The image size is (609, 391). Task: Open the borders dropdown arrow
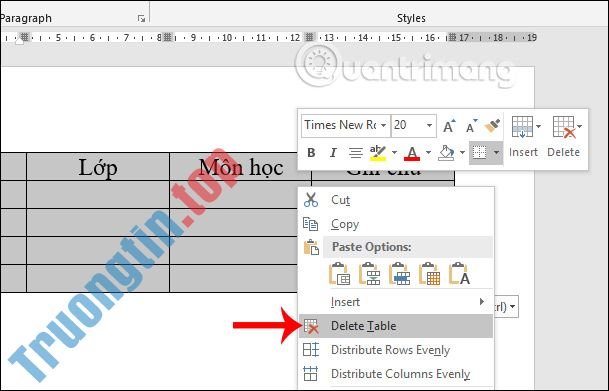pos(496,153)
